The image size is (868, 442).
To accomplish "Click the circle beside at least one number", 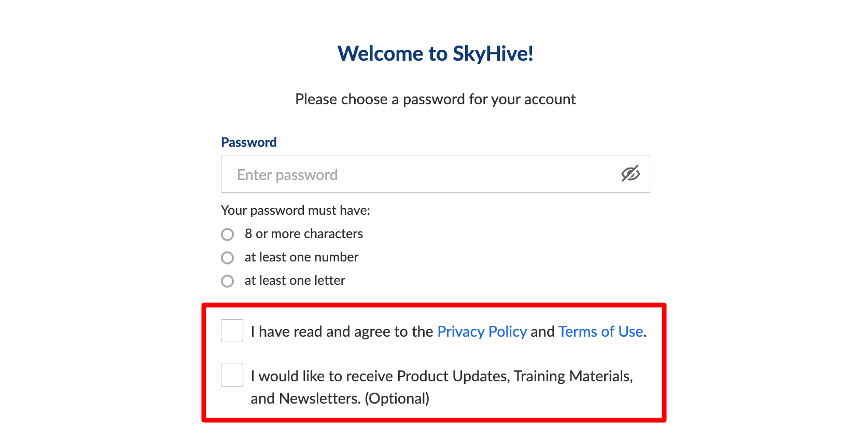I will [x=228, y=258].
